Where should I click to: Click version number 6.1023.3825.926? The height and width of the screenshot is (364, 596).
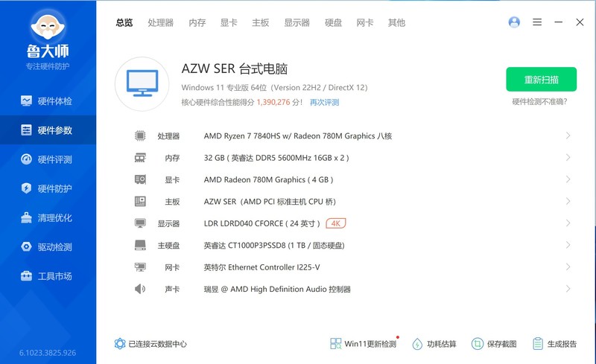click(48, 353)
